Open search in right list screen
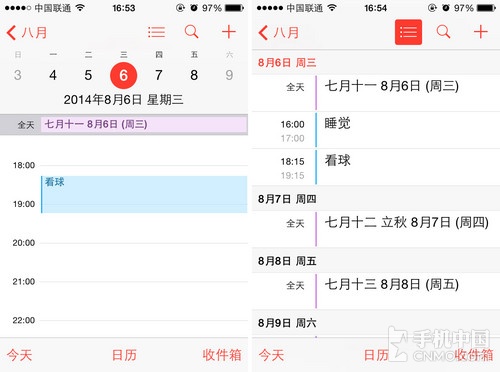Screen dimensions: 500x372 [443, 32]
